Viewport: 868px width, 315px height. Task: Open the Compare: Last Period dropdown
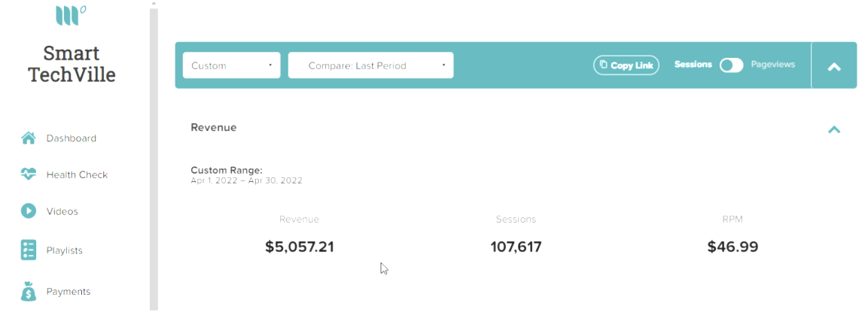point(371,65)
